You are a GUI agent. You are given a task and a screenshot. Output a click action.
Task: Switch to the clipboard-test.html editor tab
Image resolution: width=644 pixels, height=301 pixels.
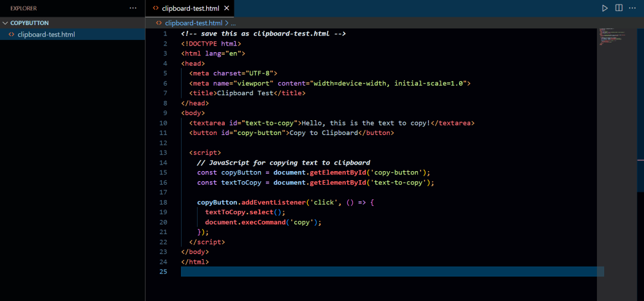click(x=191, y=8)
